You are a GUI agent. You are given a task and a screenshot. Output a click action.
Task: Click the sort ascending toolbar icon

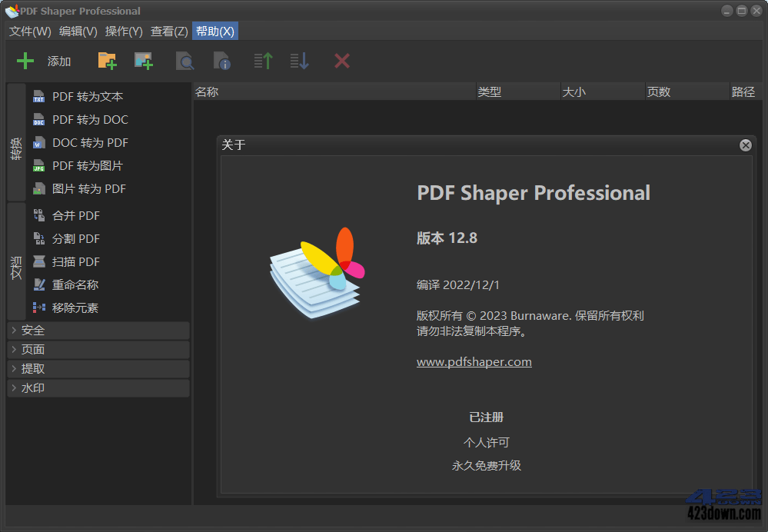pyautogui.click(x=262, y=60)
